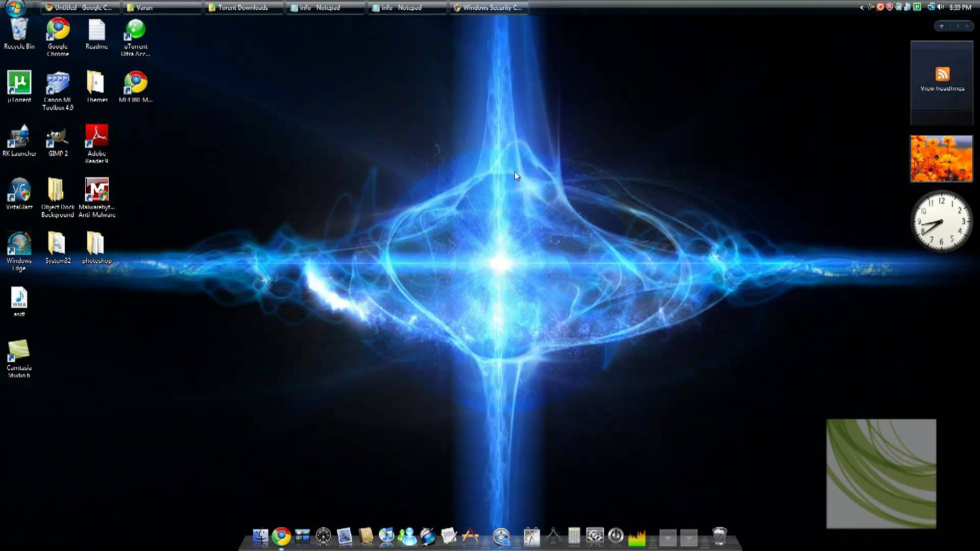Select the Themes folder on desktop

[x=96, y=87]
